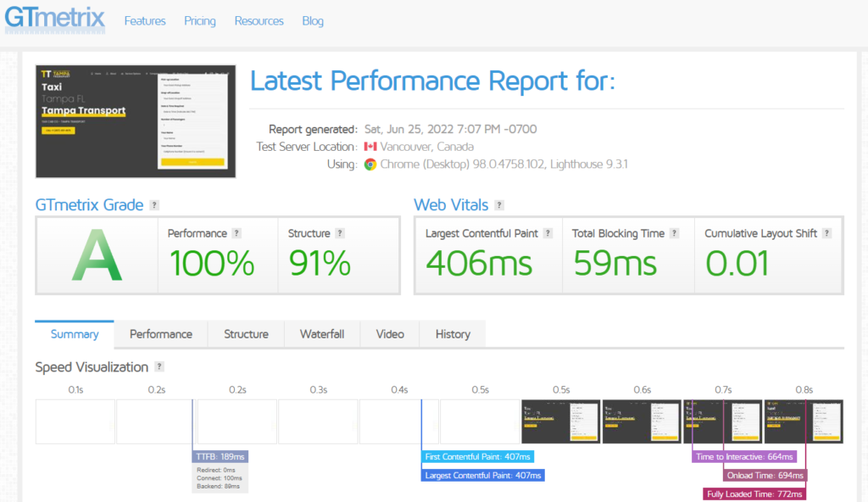868x502 pixels.
Task: Click the Fully Loaded Time marker
Action: point(754,494)
